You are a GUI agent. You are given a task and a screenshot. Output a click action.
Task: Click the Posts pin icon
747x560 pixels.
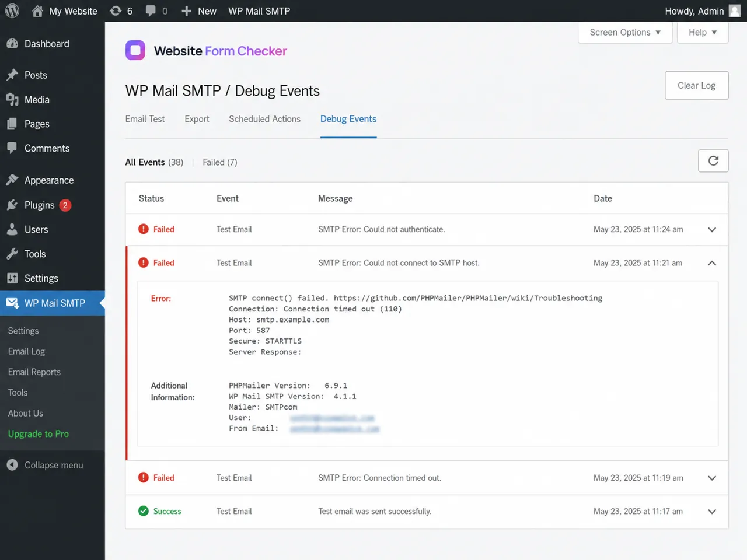pyautogui.click(x=12, y=75)
